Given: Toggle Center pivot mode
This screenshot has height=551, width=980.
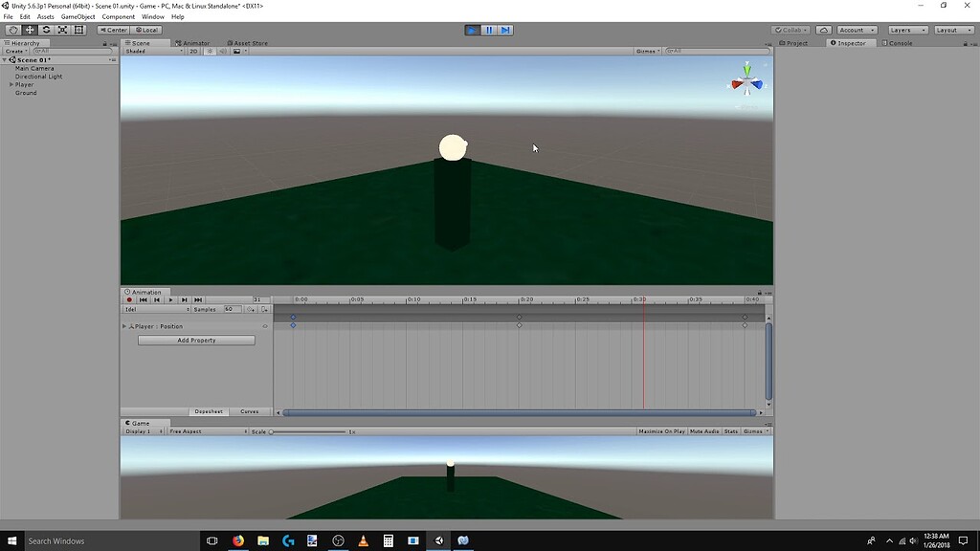Looking at the screenshot, I should point(113,30).
